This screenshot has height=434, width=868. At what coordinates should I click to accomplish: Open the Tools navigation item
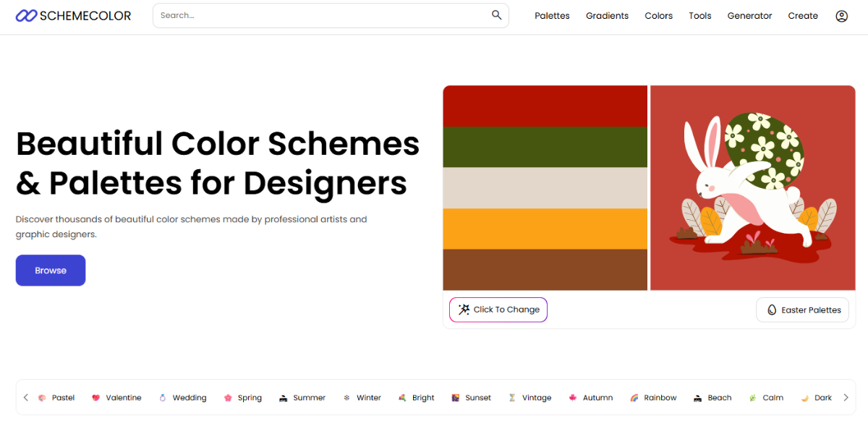point(699,15)
